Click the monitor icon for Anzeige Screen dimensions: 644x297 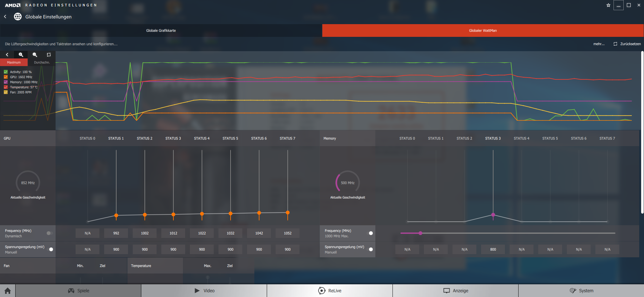pos(446,291)
